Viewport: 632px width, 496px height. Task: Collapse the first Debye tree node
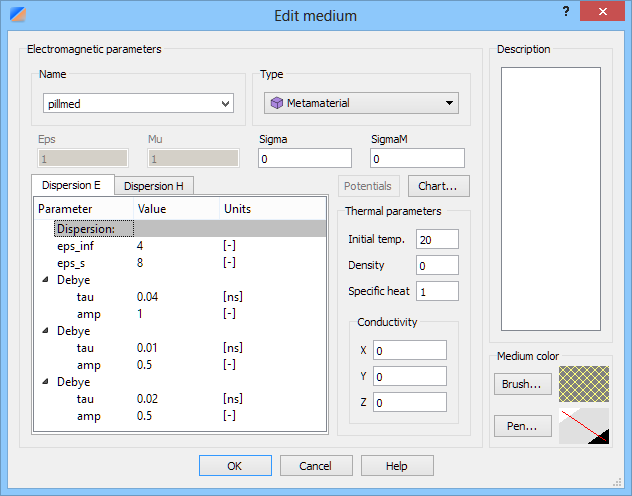click(45, 281)
